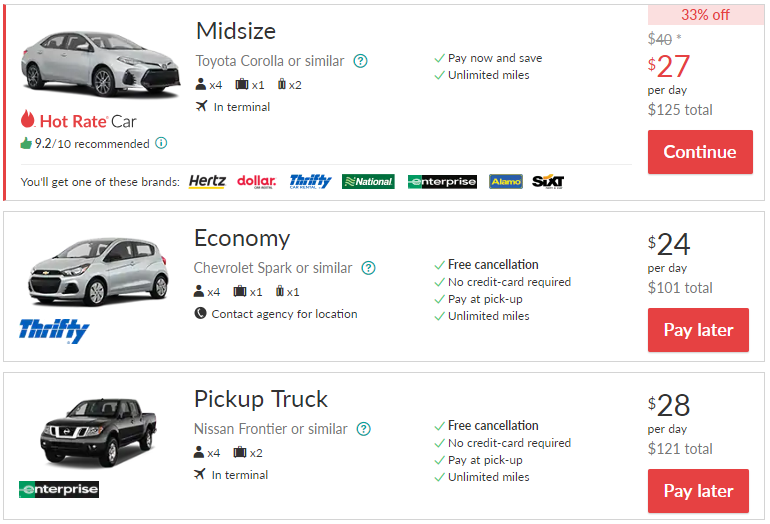The image size is (770, 524).
Task: Select the Pickup Truck heading
Action: (261, 399)
